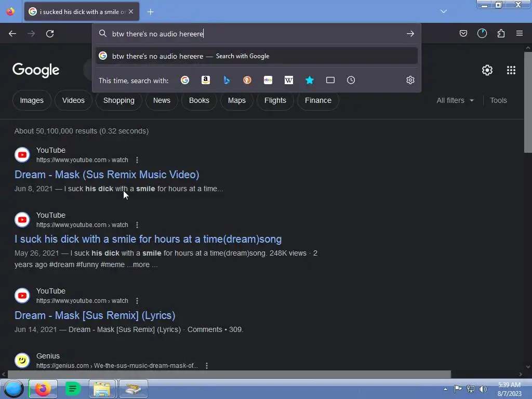Search Bookmarks using the star icon
Screen dimensions: 532x399
point(310,80)
